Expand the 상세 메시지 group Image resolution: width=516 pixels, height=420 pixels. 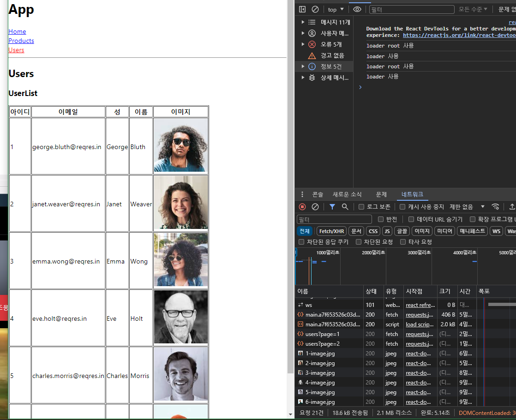[x=303, y=78]
